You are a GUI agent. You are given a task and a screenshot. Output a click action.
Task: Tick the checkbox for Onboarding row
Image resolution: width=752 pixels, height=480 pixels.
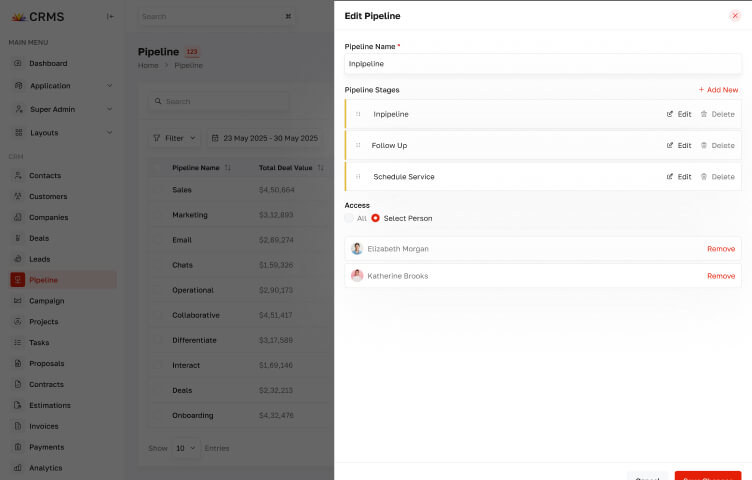pyautogui.click(x=158, y=415)
